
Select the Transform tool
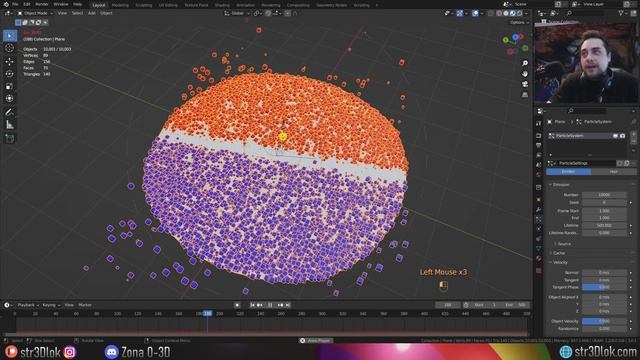pos(10,98)
